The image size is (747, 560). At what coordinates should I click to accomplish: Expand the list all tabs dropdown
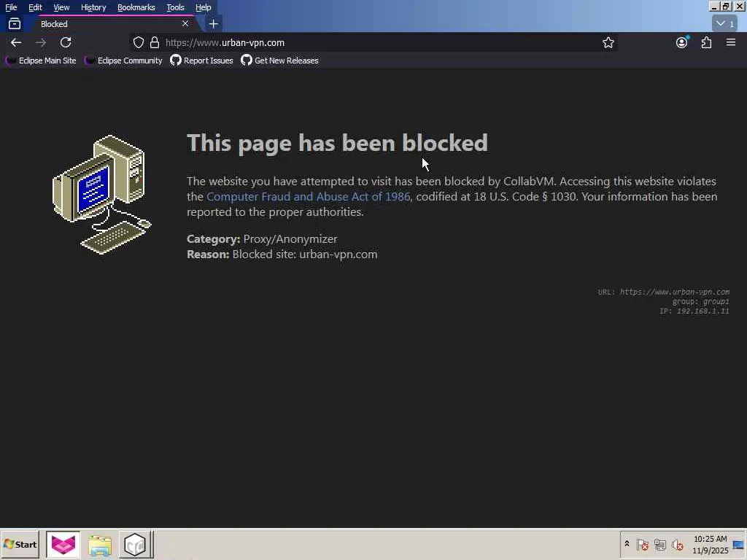coord(724,23)
